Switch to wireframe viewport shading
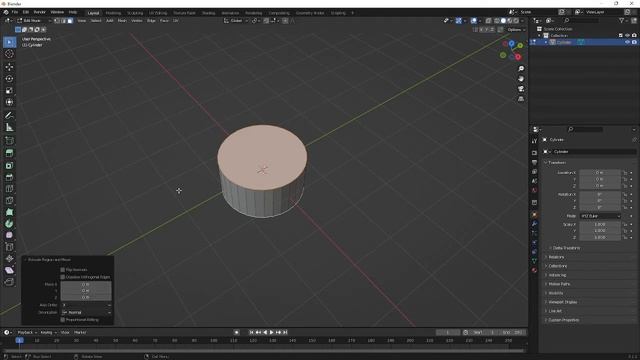 [x=497, y=20]
